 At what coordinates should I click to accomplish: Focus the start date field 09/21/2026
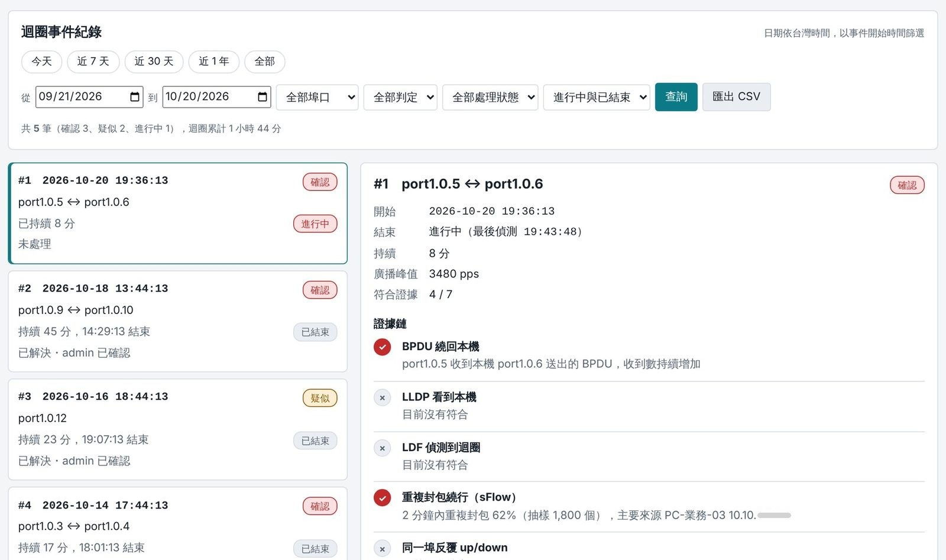(x=89, y=97)
